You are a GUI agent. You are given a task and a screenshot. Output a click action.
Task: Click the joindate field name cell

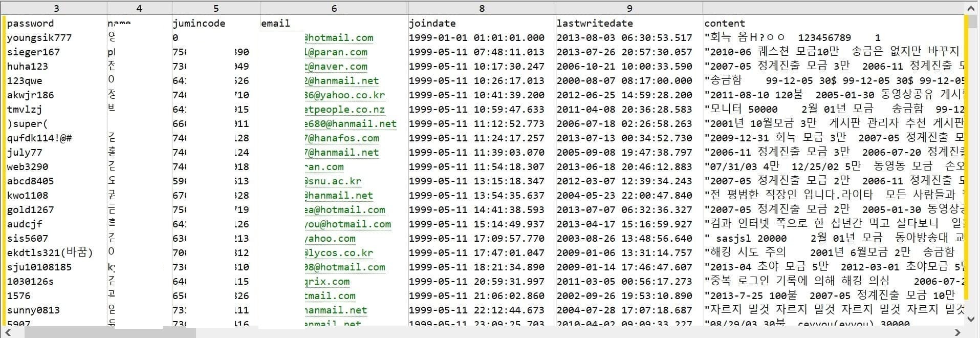tap(482, 23)
